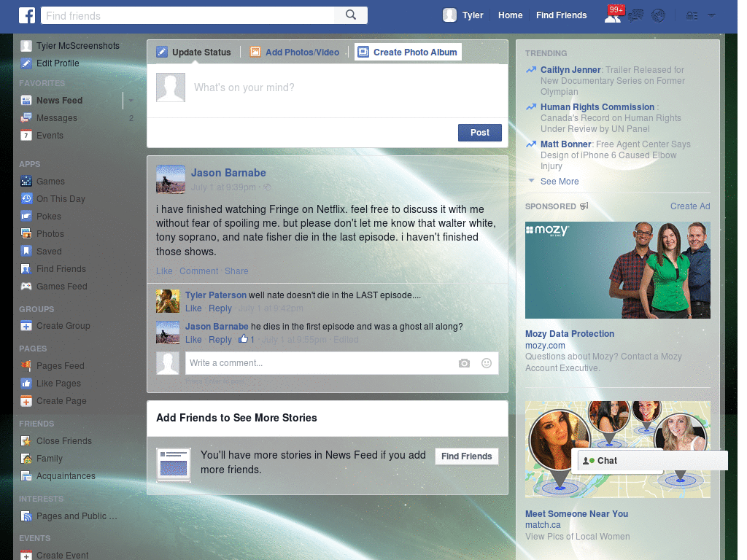
Task: Open the On This Day icon
Action: coord(26,198)
